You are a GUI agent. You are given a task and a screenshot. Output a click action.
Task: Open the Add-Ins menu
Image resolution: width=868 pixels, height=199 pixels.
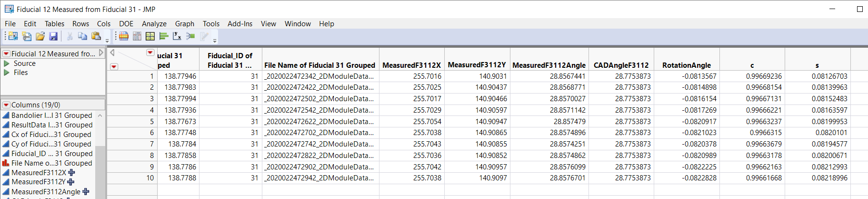(x=239, y=24)
